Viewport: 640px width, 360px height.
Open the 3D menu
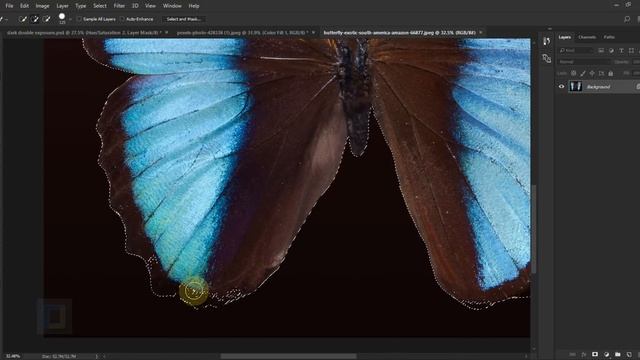pos(135,6)
